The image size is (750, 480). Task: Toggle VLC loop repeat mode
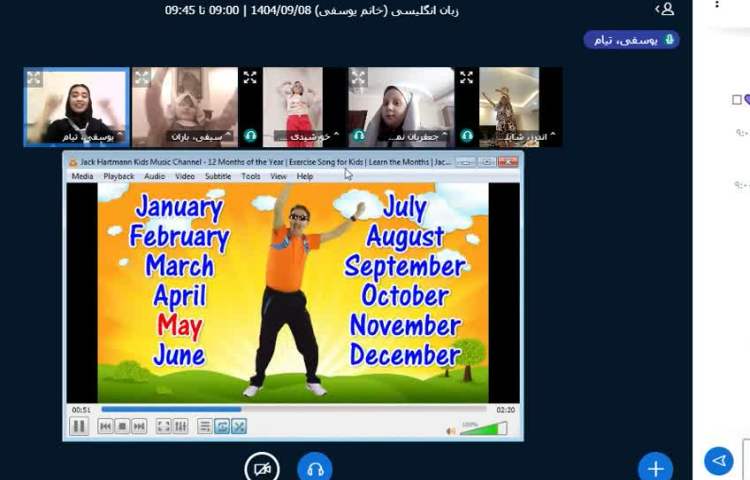point(222,427)
